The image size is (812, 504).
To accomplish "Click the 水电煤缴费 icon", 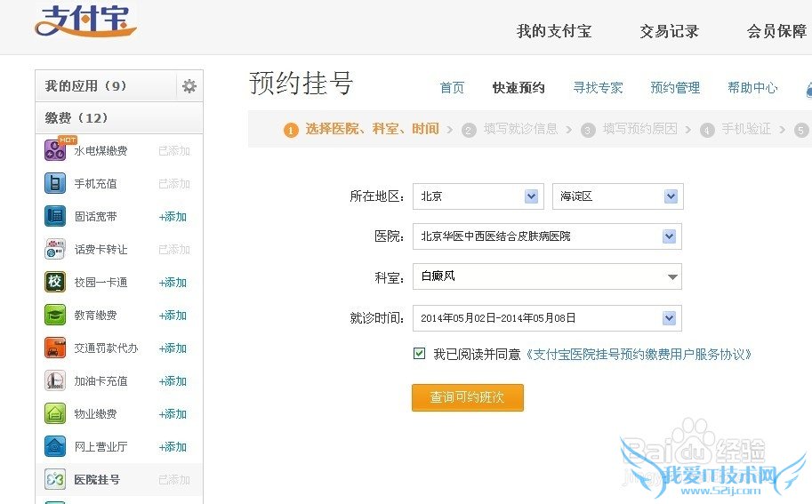I will 55,150.
